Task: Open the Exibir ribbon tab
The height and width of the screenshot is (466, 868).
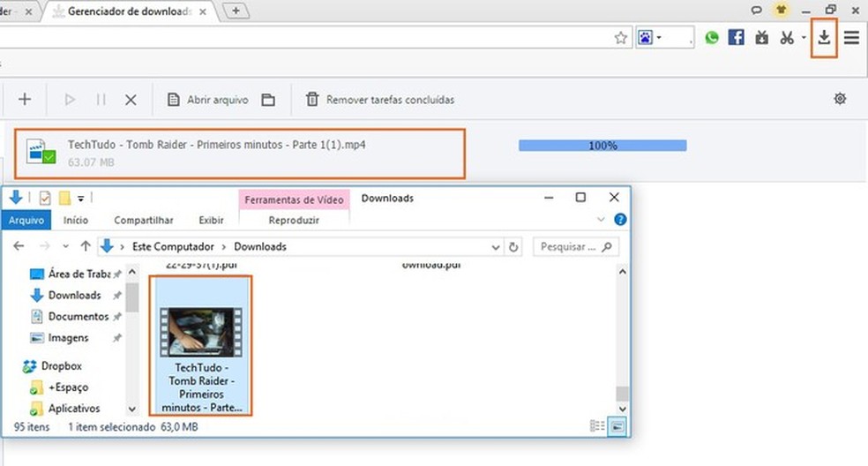Action: point(212,220)
